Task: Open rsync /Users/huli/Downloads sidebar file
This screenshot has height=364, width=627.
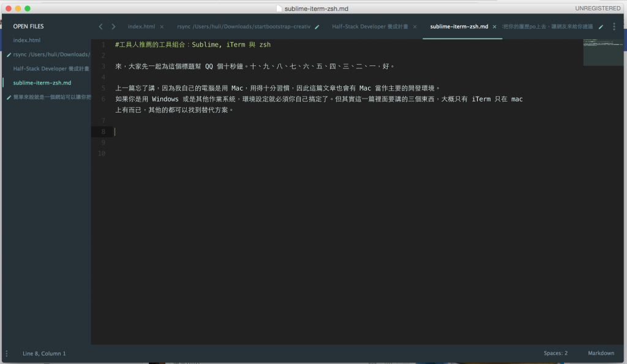Action: (x=51, y=54)
